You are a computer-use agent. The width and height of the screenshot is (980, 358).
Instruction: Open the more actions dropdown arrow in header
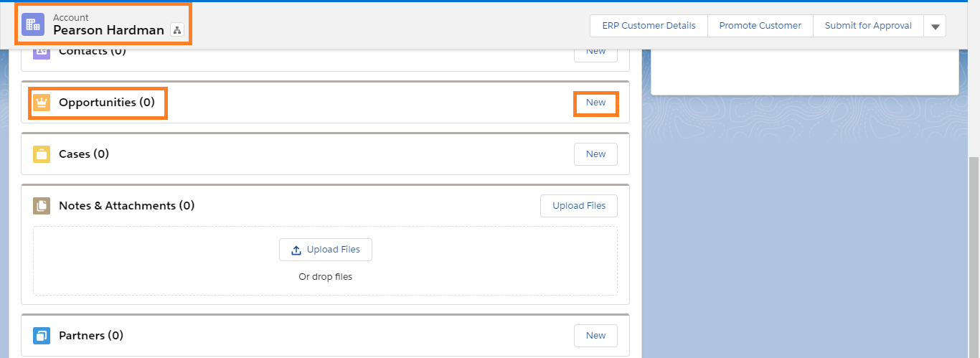coord(935,26)
